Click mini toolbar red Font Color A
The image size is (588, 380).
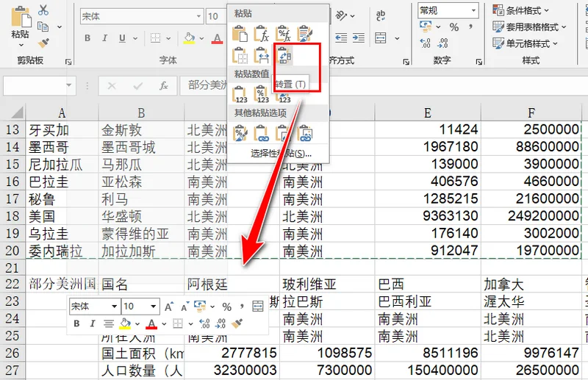[151, 323]
